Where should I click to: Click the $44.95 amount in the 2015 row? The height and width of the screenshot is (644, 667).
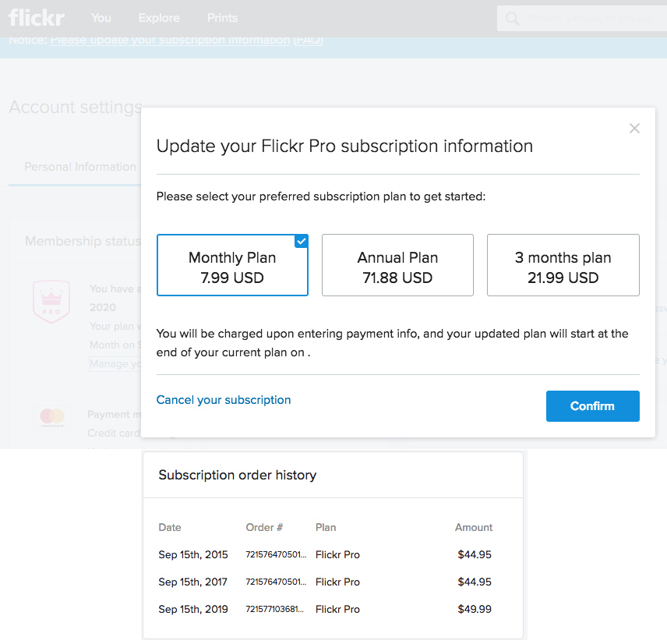pyautogui.click(x=475, y=554)
